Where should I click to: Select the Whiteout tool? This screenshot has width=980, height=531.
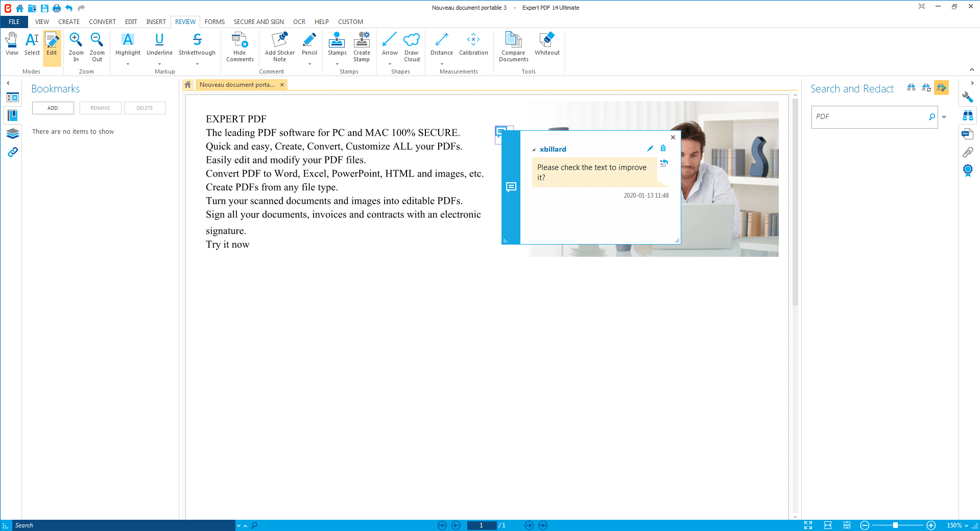pyautogui.click(x=547, y=44)
